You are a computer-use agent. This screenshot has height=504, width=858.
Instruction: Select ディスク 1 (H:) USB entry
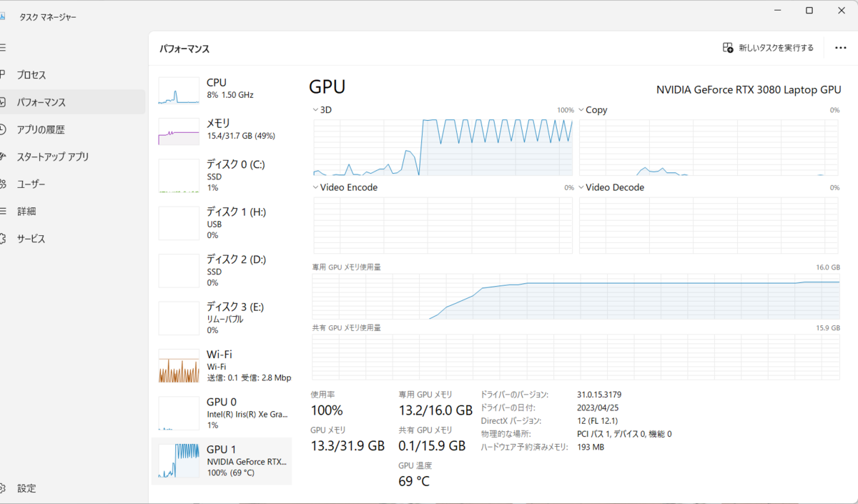[x=222, y=223]
